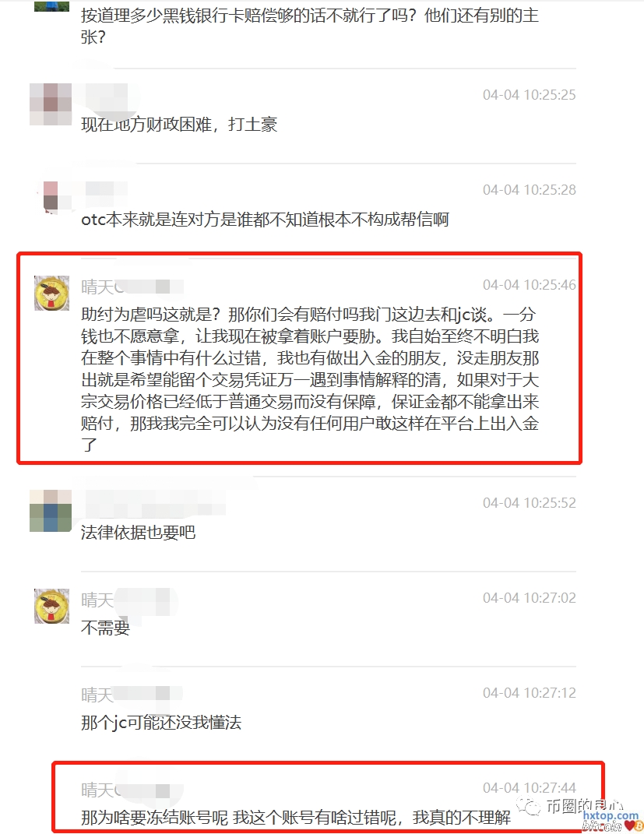
Task: Open the hxtop.com watermark link
Action: (x=610, y=815)
